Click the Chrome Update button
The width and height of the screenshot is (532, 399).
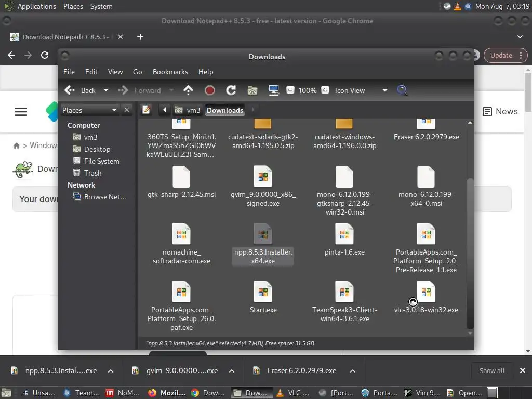click(506, 55)
